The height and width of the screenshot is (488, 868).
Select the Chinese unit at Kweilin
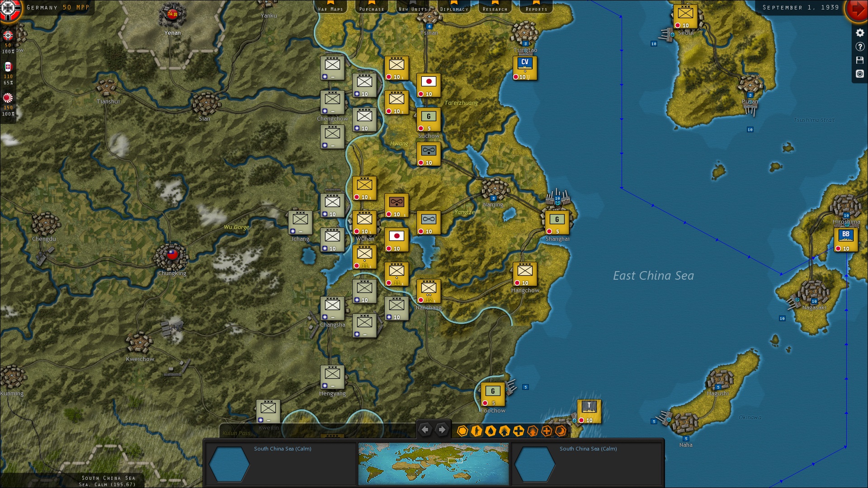[268, 412]
